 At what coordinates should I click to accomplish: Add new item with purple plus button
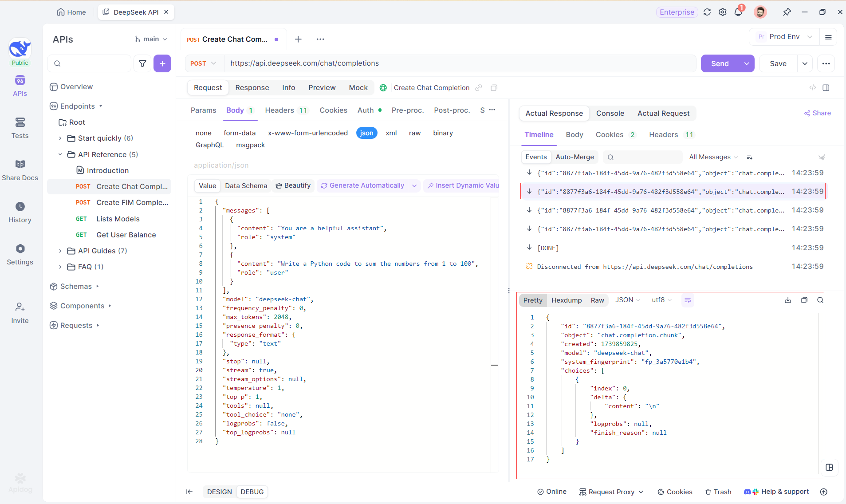[x=162, y=63]
